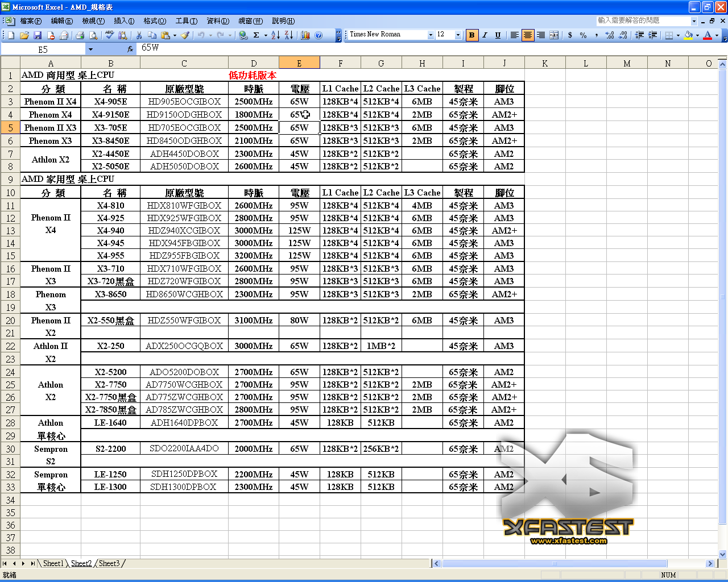Click the Print icon
The width and height of the screenshot is (728, 582).
click(80, 35)
